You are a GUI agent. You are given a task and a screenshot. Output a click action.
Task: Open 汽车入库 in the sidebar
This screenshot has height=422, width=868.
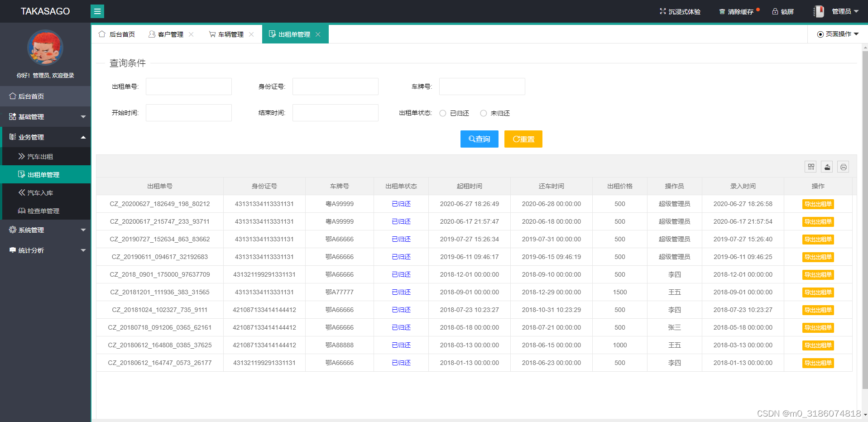point(46,192)
